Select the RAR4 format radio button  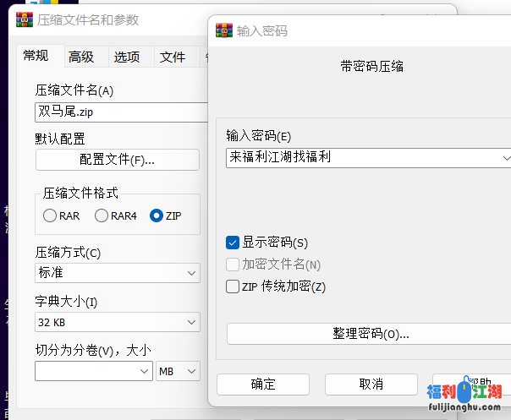tap(102, 215)
